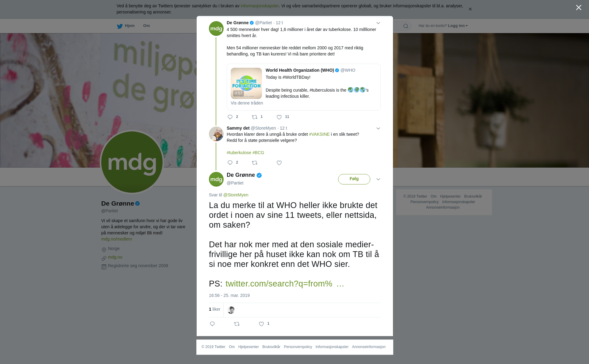589x364 pixels.
Task: Go to the Om menu item
Action: point(147,26)
